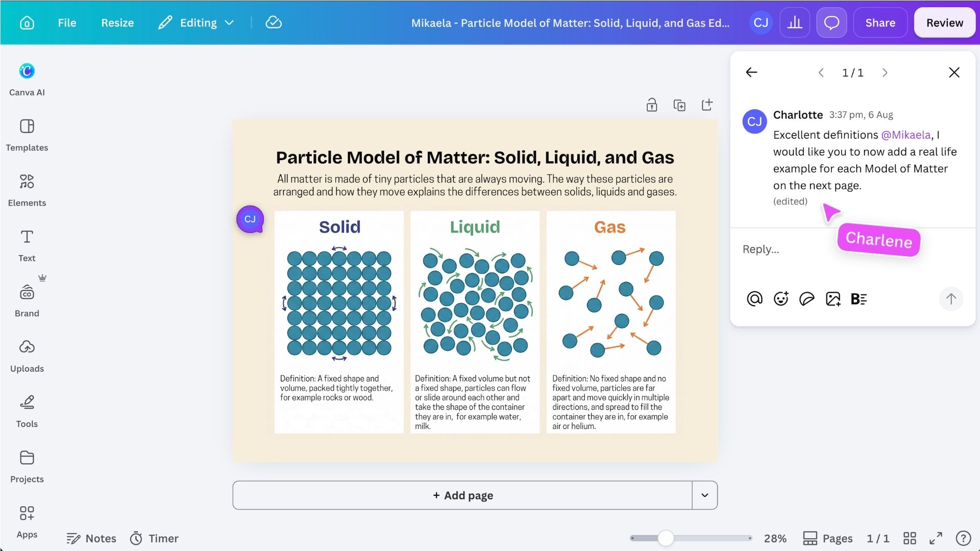Open the help question mark
The image size is (980, 551).
[x=963, y=539]
